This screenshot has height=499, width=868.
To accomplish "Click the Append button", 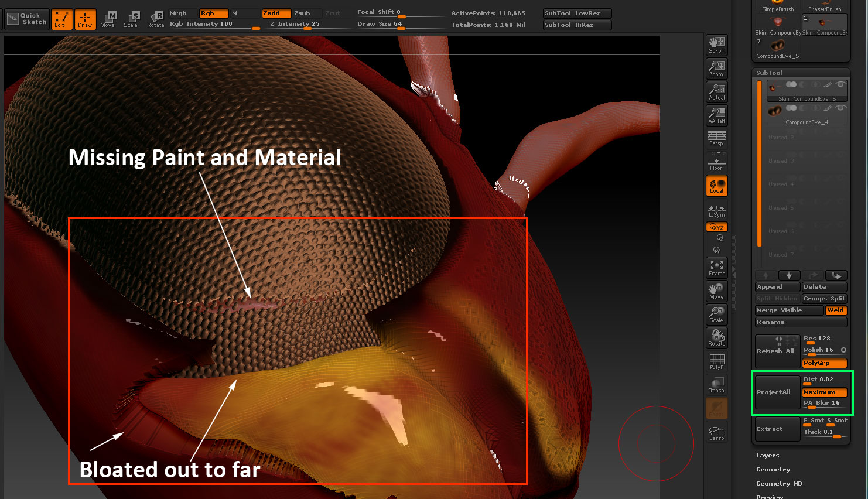I will (x=778, y=287).
